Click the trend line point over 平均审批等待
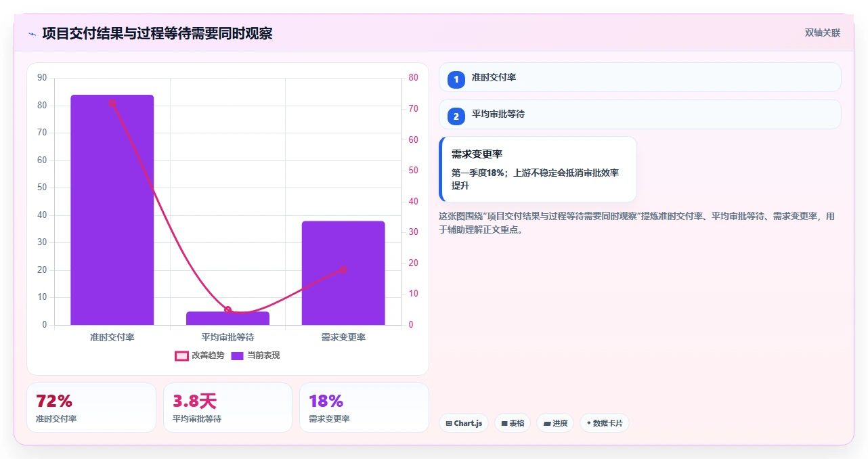This screenshot has height=459, width=868. (x=227, y=310)
